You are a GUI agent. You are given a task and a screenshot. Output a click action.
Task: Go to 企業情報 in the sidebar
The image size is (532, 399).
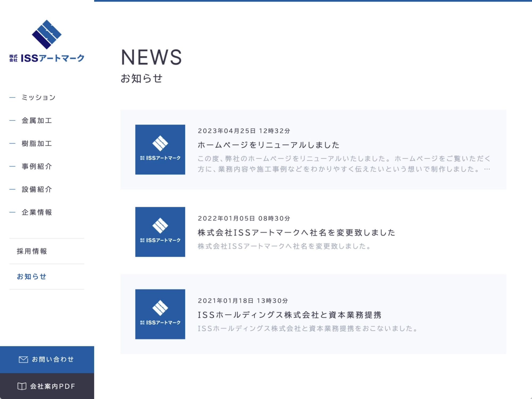click(37, 212)
